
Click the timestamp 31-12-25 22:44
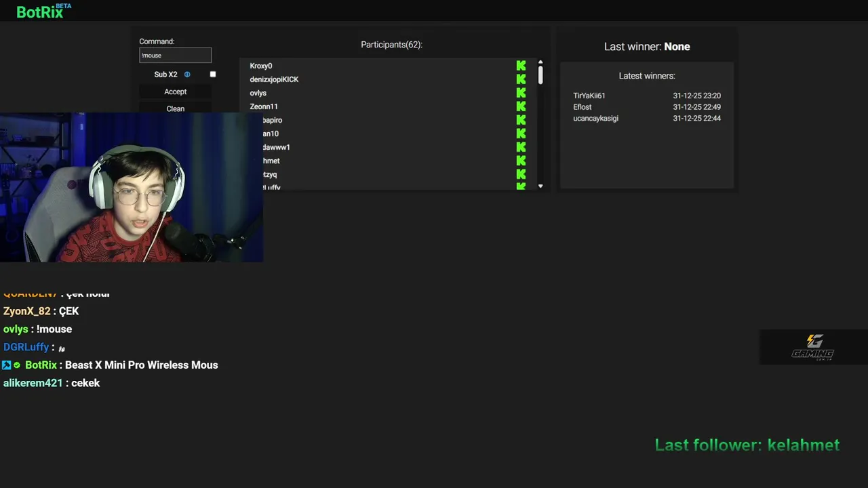697,118
